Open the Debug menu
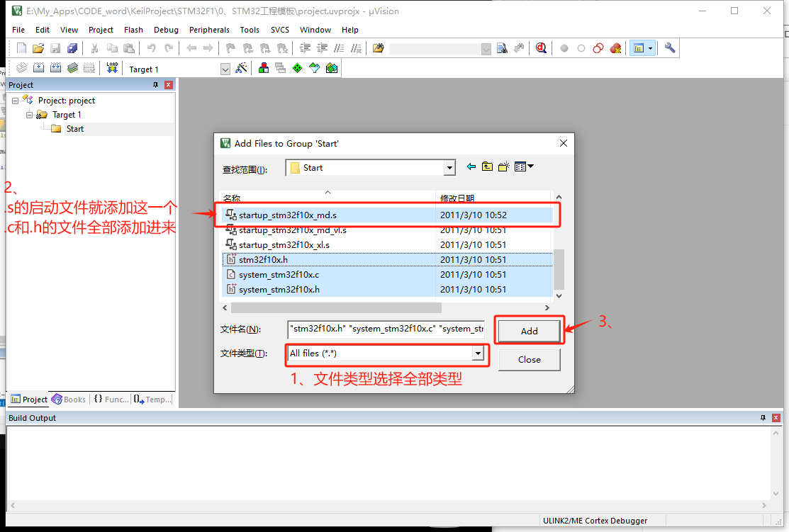 coord(166,30)
